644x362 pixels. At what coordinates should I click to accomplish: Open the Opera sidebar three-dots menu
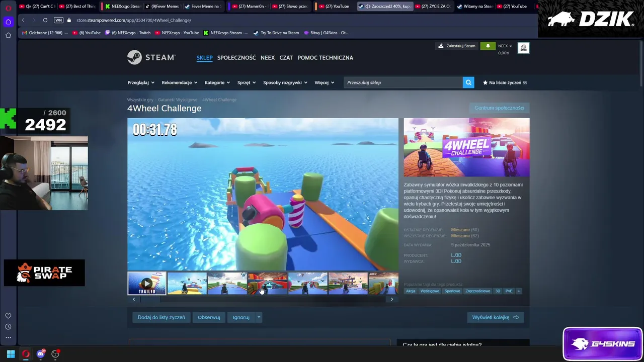8,338
